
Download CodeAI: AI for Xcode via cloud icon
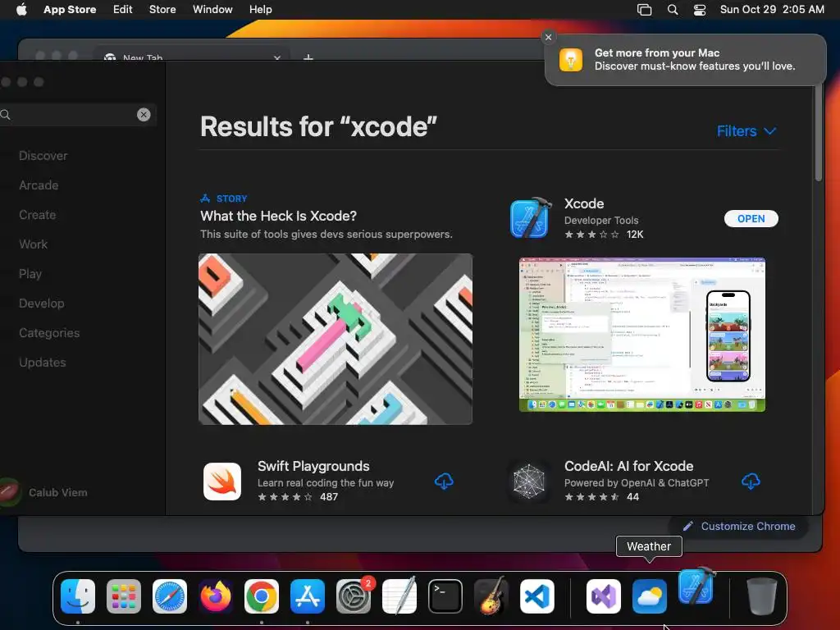(751, 481)
